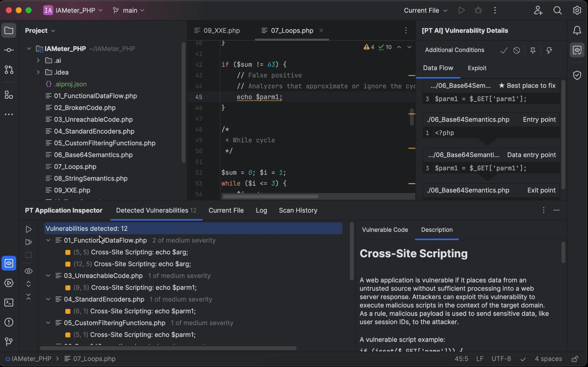Close the 07_Loops.php tab

pyautogui.click(x=321, y=30)
